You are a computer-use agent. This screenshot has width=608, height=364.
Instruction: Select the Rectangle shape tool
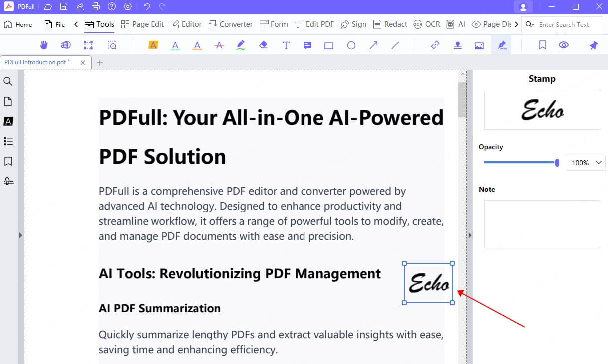[329, 45]
